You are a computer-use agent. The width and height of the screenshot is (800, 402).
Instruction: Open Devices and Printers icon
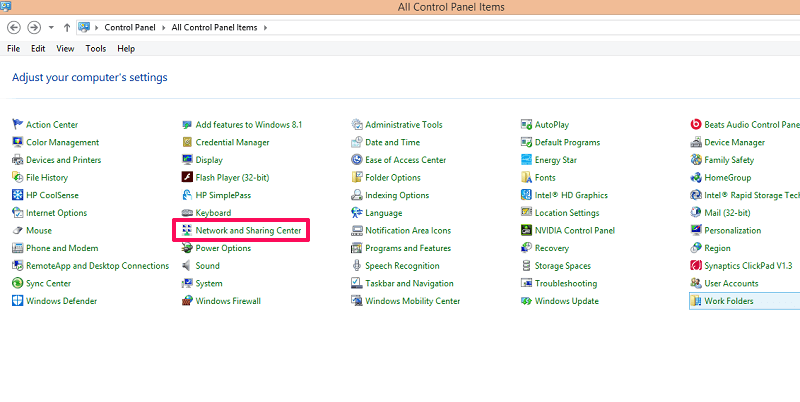click(17, 160)
